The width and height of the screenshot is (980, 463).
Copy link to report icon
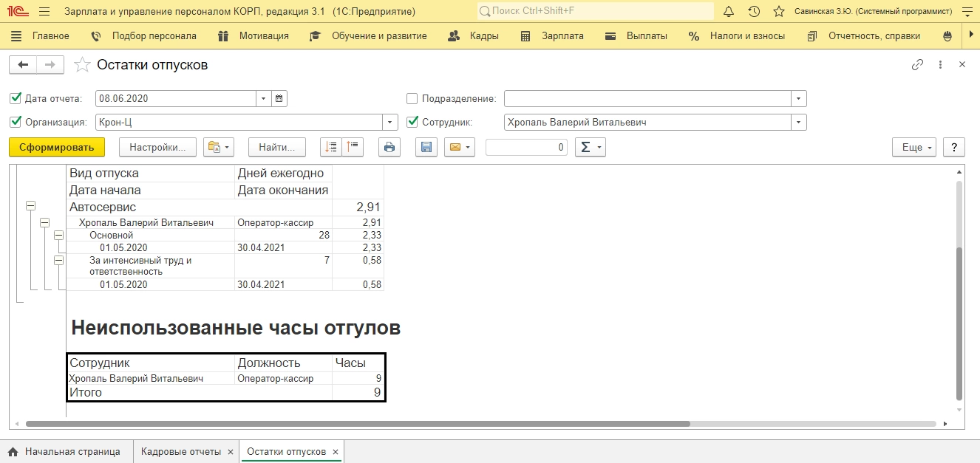(917, 65)
